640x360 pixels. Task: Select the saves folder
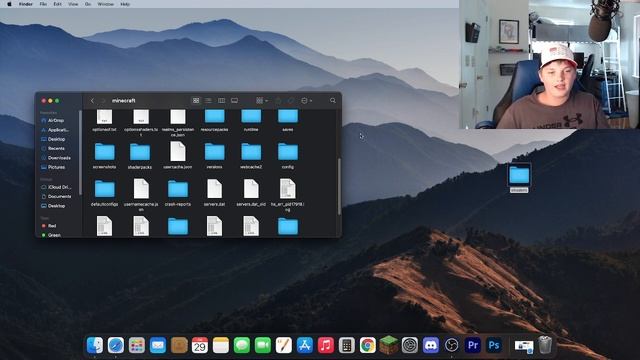pos(288,120)
